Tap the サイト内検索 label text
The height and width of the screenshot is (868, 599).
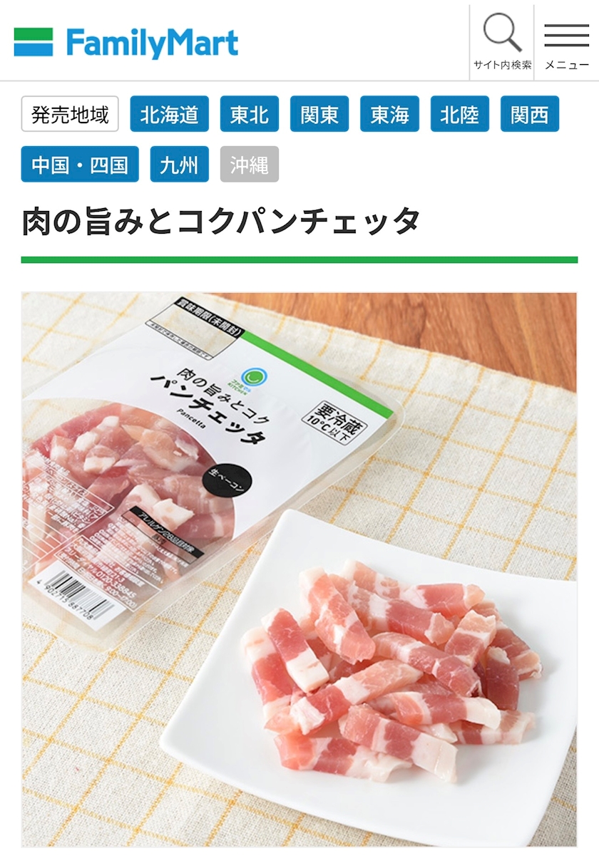502,65
